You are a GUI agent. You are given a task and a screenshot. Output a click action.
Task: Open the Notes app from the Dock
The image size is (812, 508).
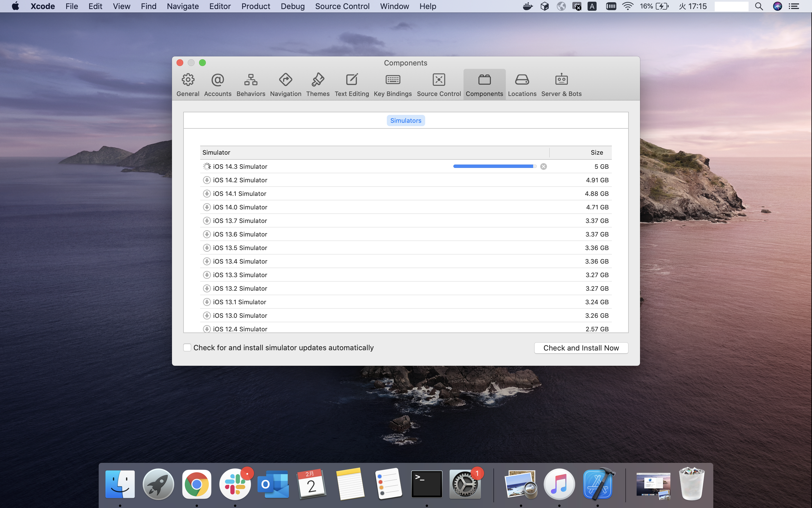click(x=350, y=484)
